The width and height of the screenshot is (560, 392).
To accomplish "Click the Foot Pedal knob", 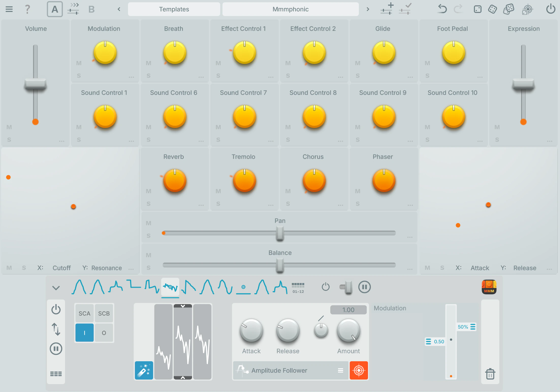I will point(454,53).
